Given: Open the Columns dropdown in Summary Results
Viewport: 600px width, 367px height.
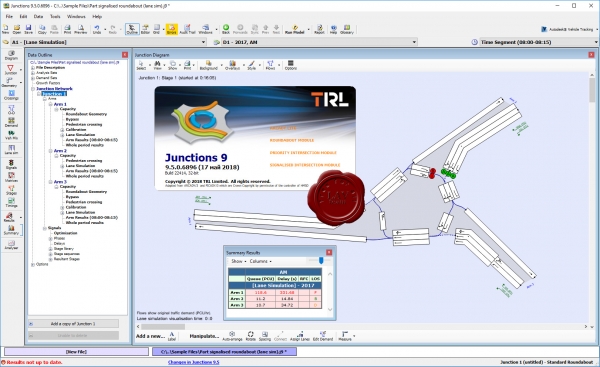Looking at the screenshot, I should 260,261.
